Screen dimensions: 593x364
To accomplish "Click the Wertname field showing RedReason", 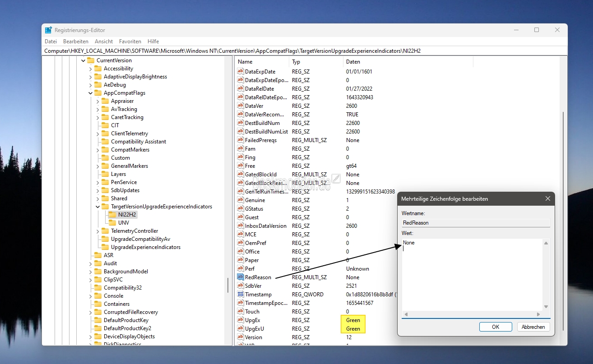I will point(476,223).
